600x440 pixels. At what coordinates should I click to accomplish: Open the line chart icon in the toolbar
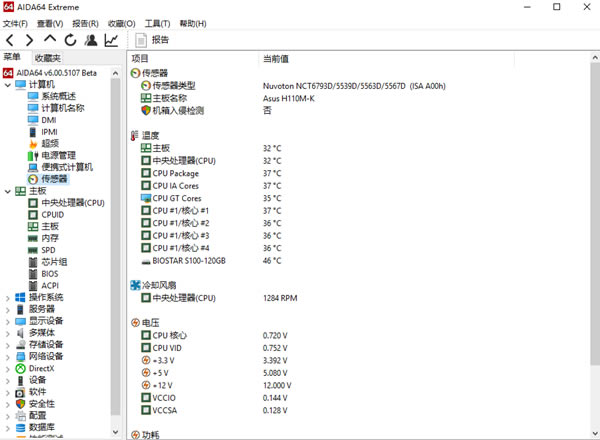111,40
